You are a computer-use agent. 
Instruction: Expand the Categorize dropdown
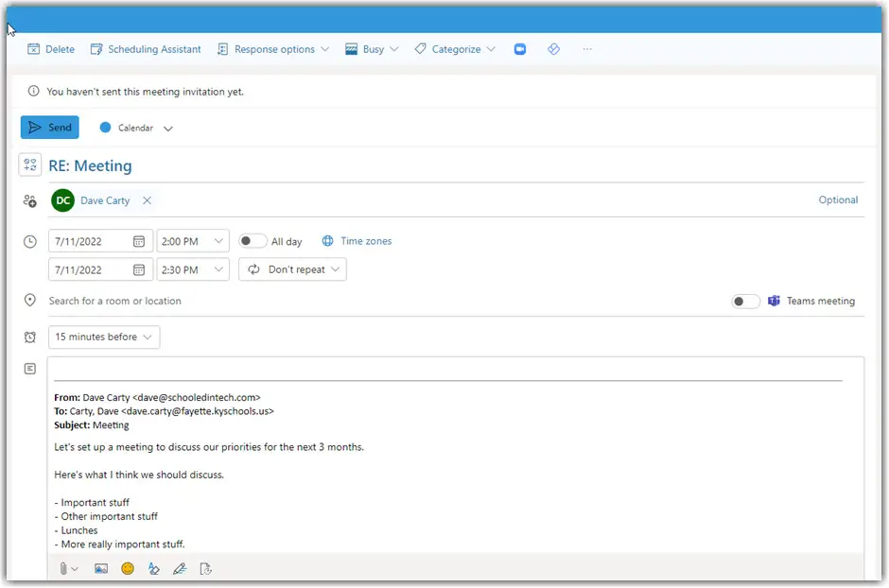pos(455,49)
